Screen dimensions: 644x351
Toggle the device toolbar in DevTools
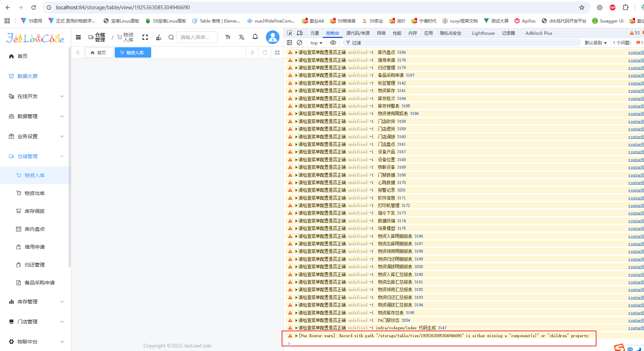tap(299, 33)
